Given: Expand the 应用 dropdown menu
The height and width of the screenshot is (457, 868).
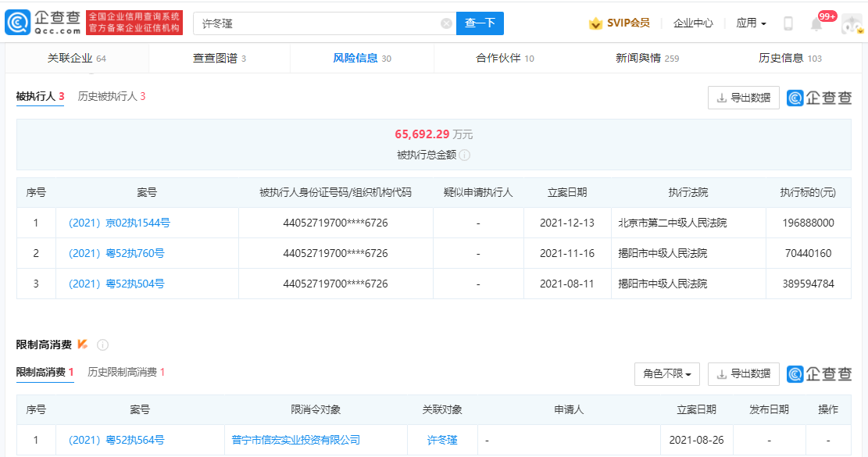Looking at the screenshot, I should tap(751, 23).
